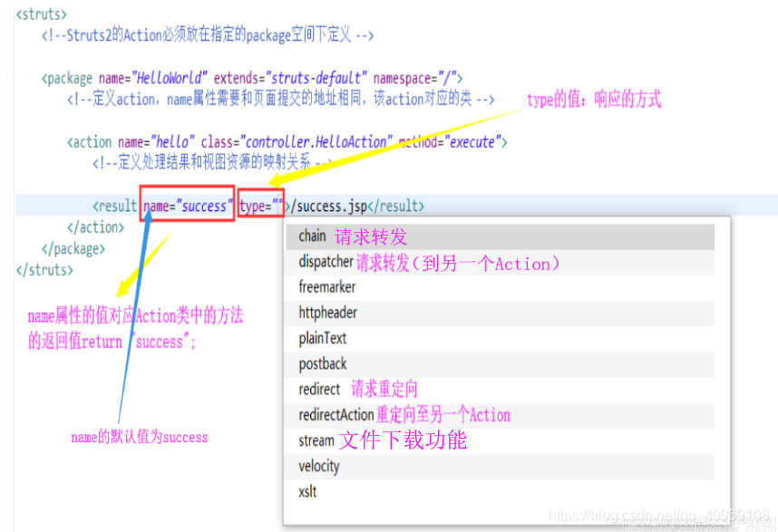Click the closing </action> tag

[96, 227]
